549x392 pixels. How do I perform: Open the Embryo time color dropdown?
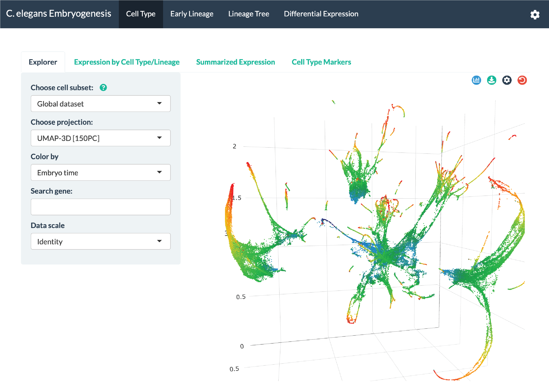100,172
